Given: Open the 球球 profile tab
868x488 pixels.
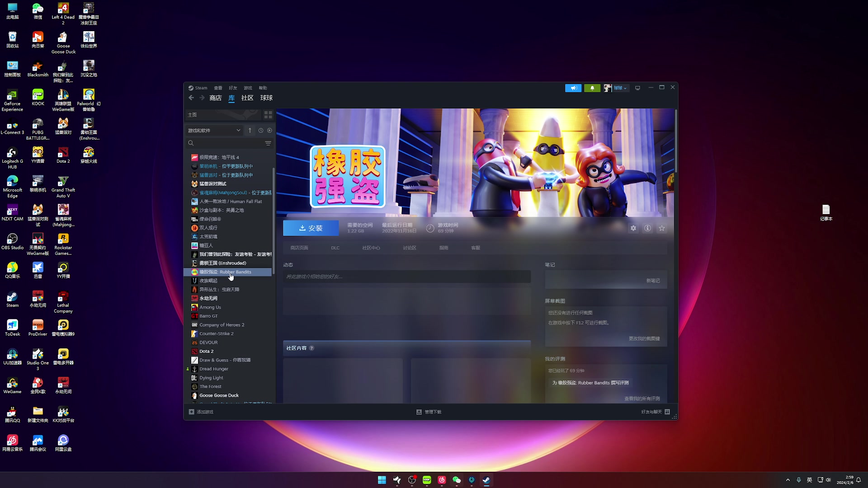Looking at the screenshot, I should pyautogui.click(x=266, y=98).
